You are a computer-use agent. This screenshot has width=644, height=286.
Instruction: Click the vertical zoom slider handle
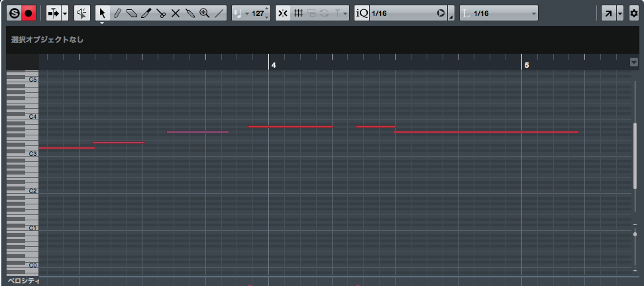pyautogui.click(x=635, y=234)
